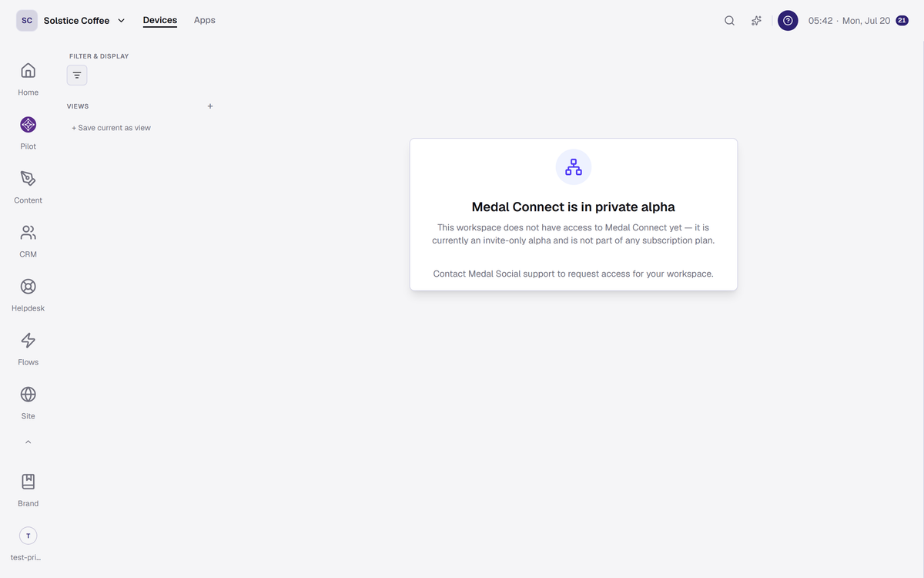Open Helpdesk lifebuoy icon

click(28, 287)
